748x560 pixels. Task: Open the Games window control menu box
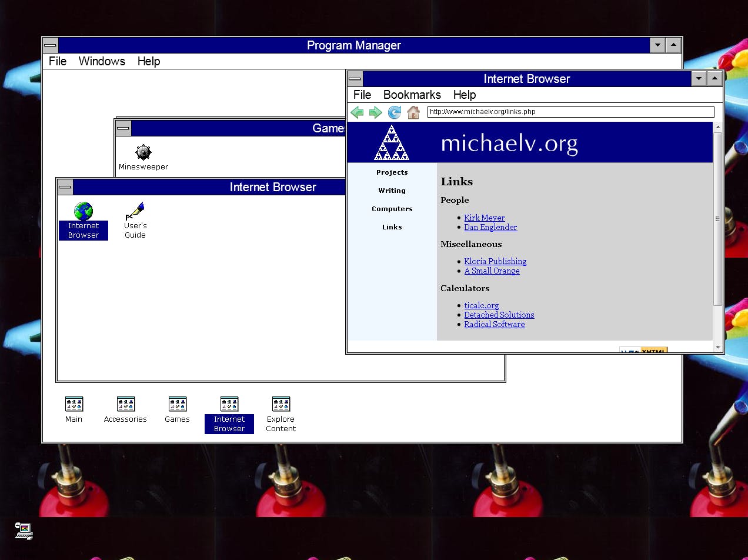pos(123,128)
